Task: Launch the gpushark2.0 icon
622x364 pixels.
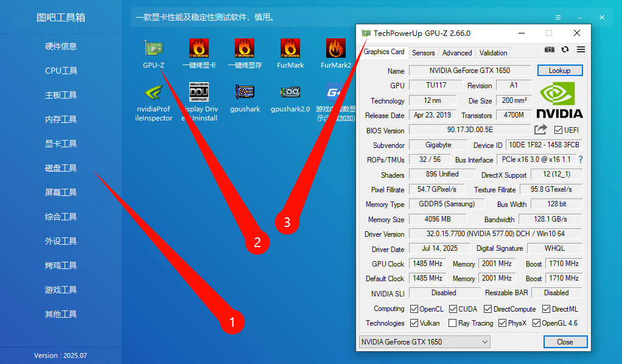Action: point(290,92)
